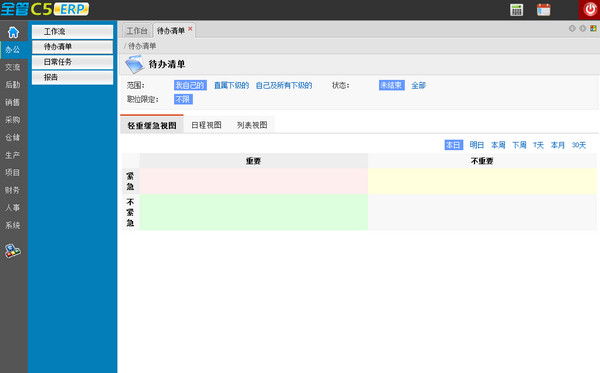Filter tasks by 本月
The height and width of the screenshot is (373, 600).
tap(558, 145)
